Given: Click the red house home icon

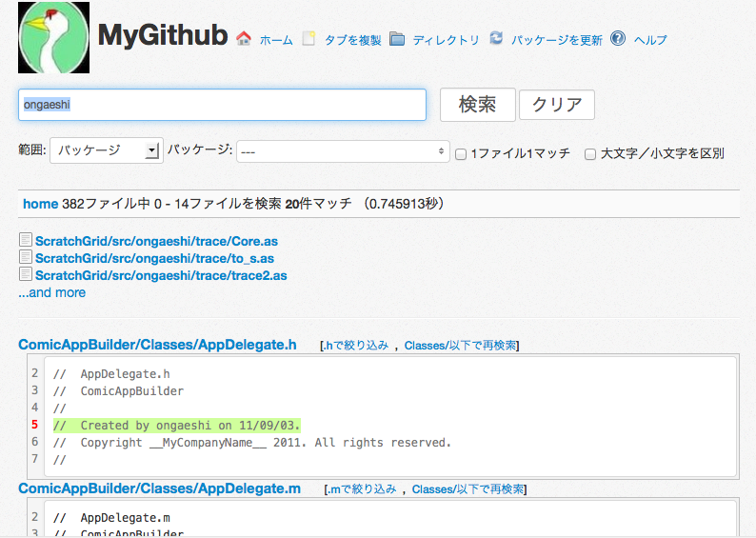Looking at the screenshot, I should pos(244,39).
